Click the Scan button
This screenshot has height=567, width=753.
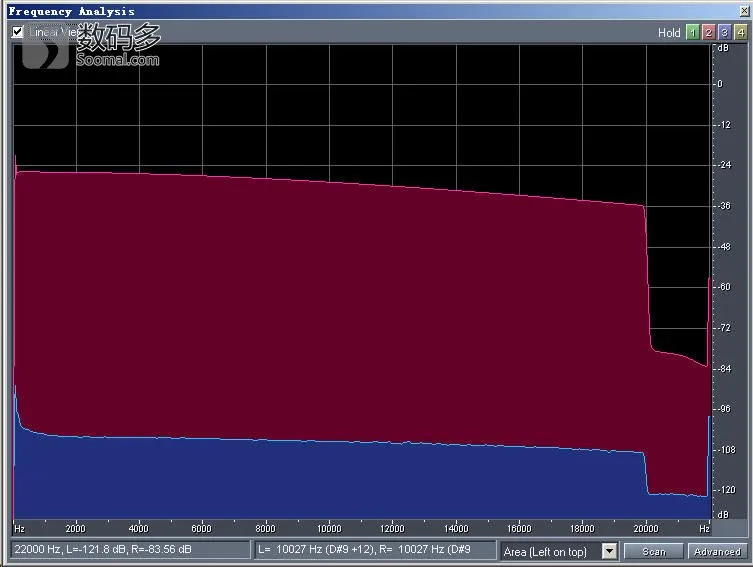click(x=654, y=552)
